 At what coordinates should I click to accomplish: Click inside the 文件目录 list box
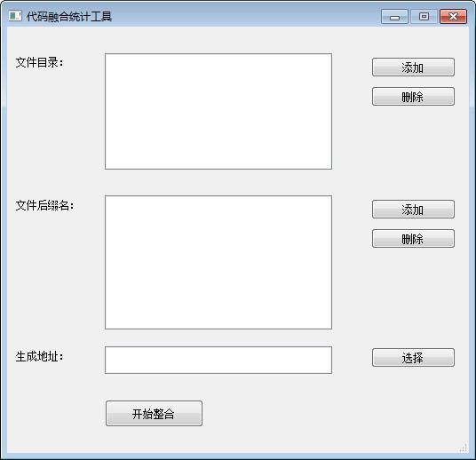tap(218, 111)
